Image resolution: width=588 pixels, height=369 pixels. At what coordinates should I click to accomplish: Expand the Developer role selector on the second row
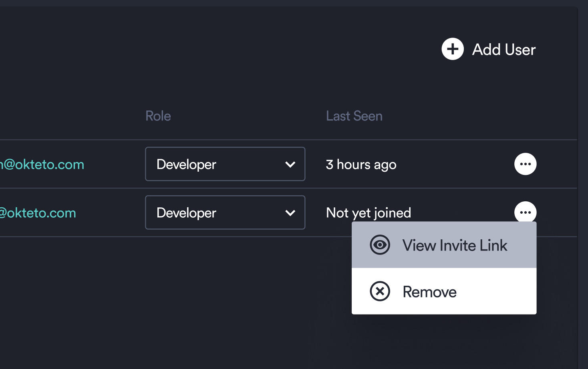pyautogui.click(x=225, y=213)
